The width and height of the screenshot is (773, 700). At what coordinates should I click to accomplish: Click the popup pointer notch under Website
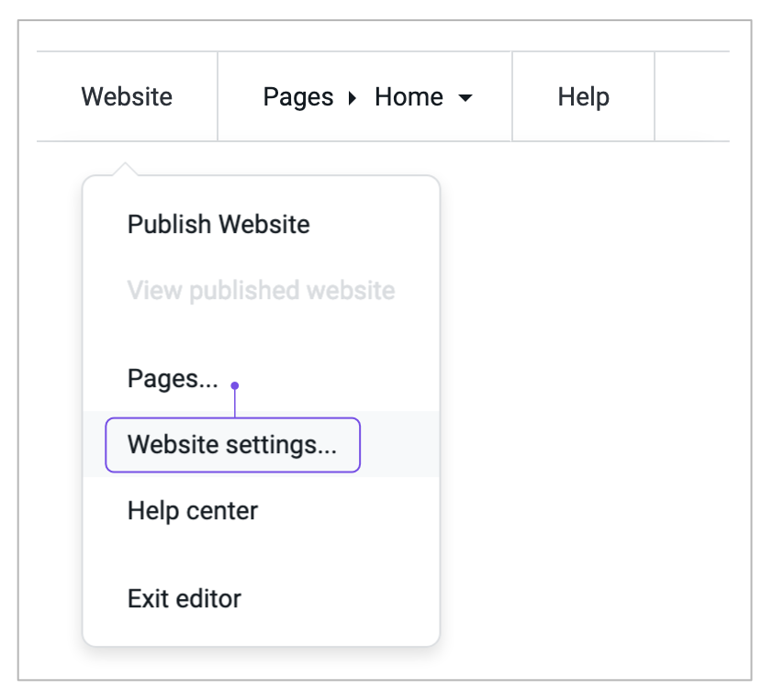[x=125, y=169]
